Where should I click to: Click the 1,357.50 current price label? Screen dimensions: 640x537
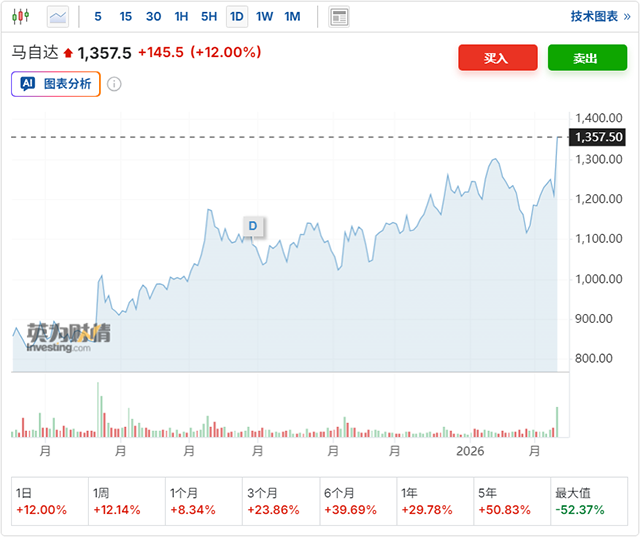pos(597,137)
